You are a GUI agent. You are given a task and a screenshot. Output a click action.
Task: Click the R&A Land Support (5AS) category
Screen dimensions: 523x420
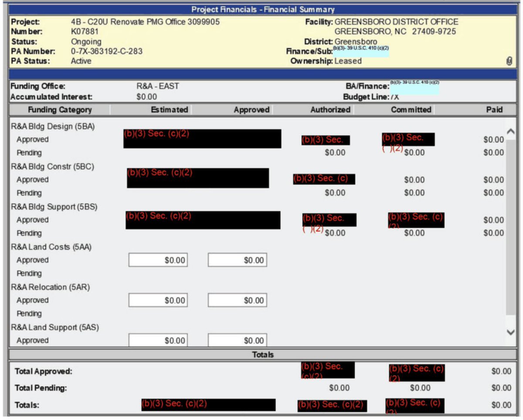click(55, 327)
